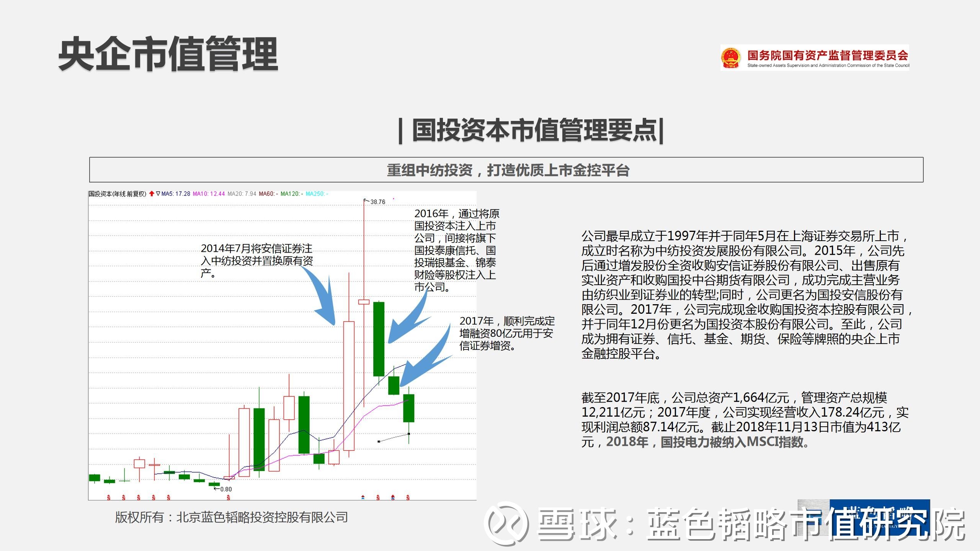The height and width of the screenshot is (551, 980).
Task: Click the slide title 央企市值管理
Action: pos(168,54)
